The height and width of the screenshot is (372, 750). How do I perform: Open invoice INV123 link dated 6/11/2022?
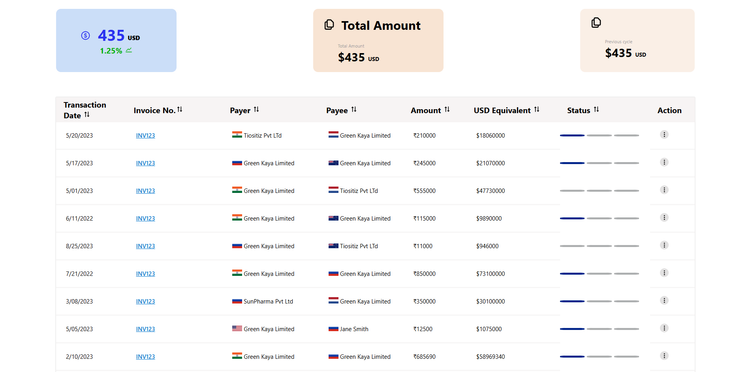[145, 219]
